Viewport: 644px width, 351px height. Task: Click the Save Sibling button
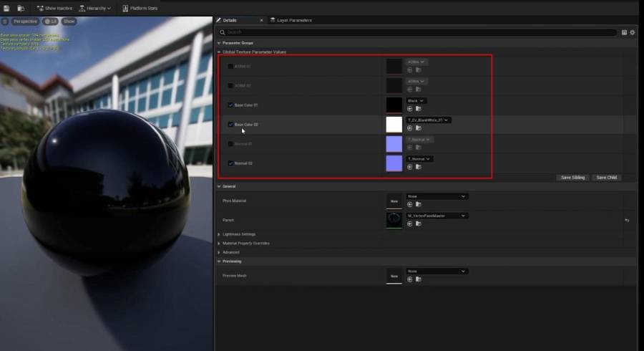[572, 178]
